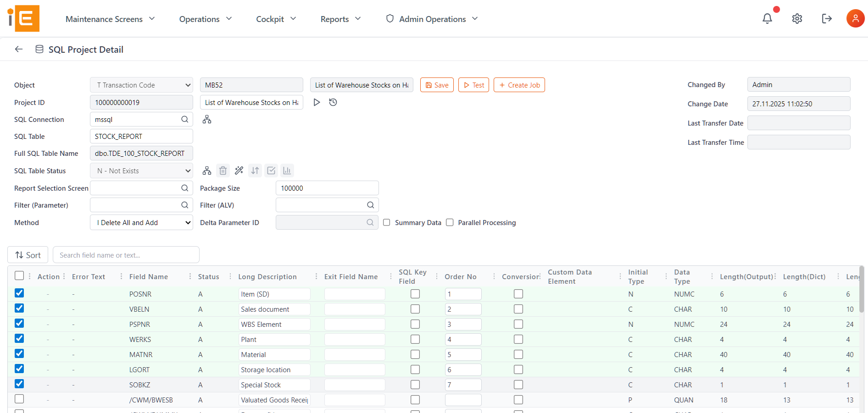Expand the Reports menu
868x413 pixels.
click(x=341, y=19)
